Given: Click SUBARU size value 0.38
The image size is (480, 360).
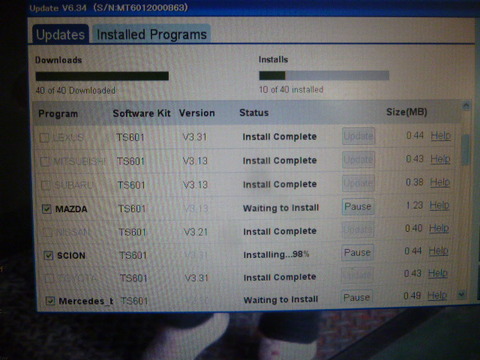Looking at the screenshot, I should 414,182.
